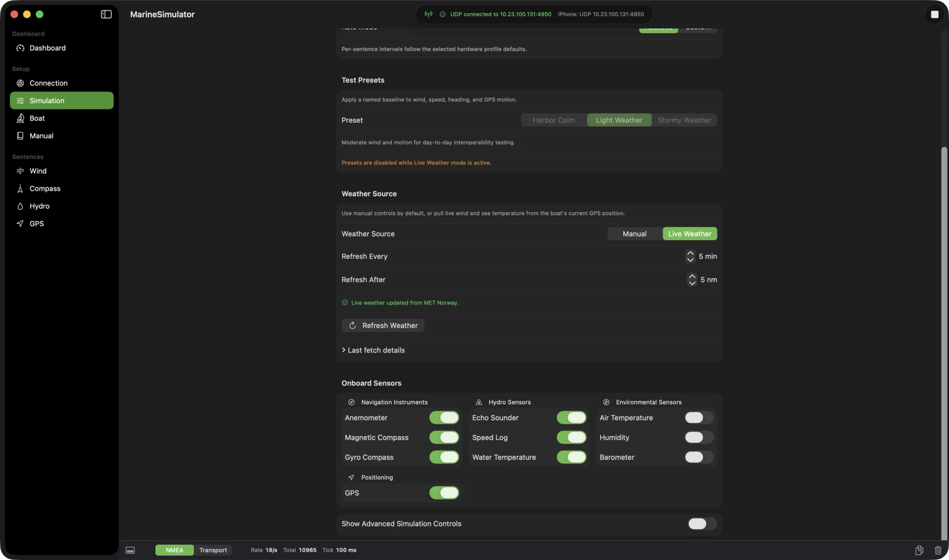
Task: Select the Live Weather source
Action: click(690, 234)
